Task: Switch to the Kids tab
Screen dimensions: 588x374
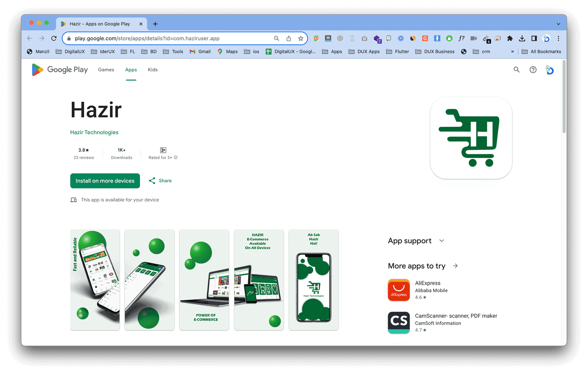Action: pyautogui.click(x=153, y=69)
